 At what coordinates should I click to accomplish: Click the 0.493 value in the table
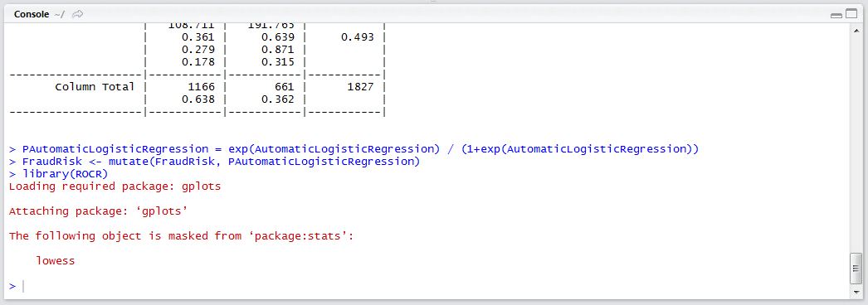click(357, 37)
